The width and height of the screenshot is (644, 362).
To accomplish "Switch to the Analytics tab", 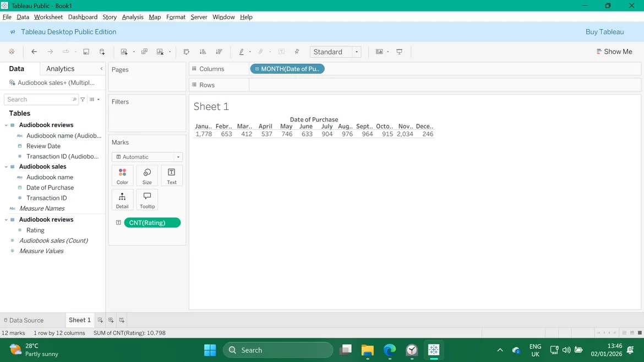I will [60, 69].
